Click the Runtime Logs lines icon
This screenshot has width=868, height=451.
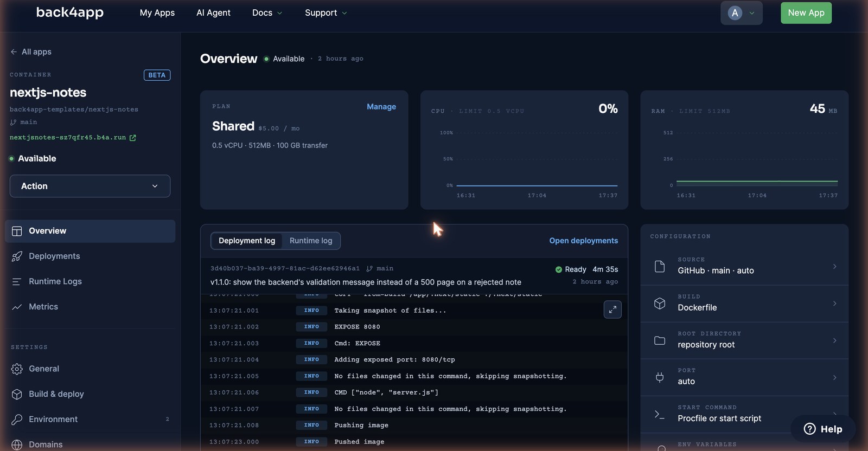(x=17, y=282)
